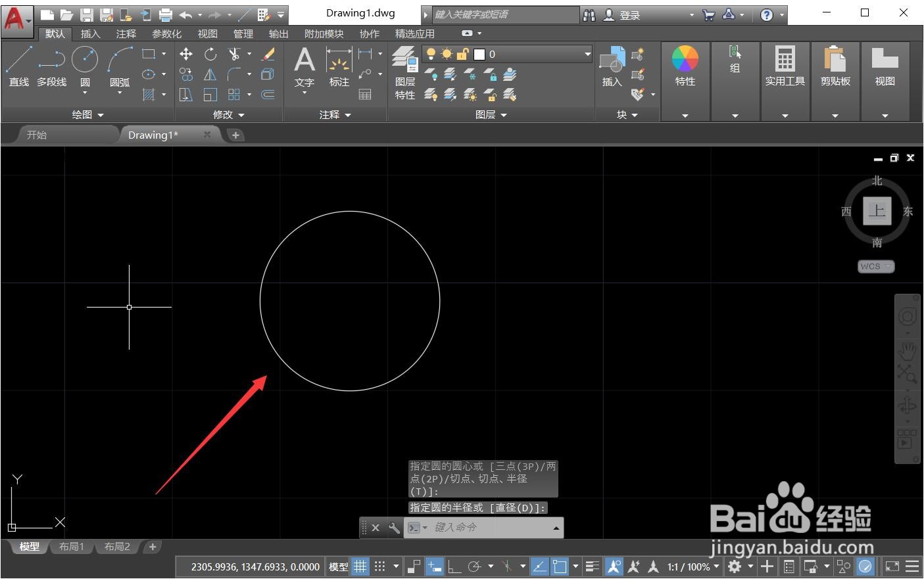Open the Text (文字) tool
The height and width of the screenshot is (579, 924).
click(x=304, y=67)
